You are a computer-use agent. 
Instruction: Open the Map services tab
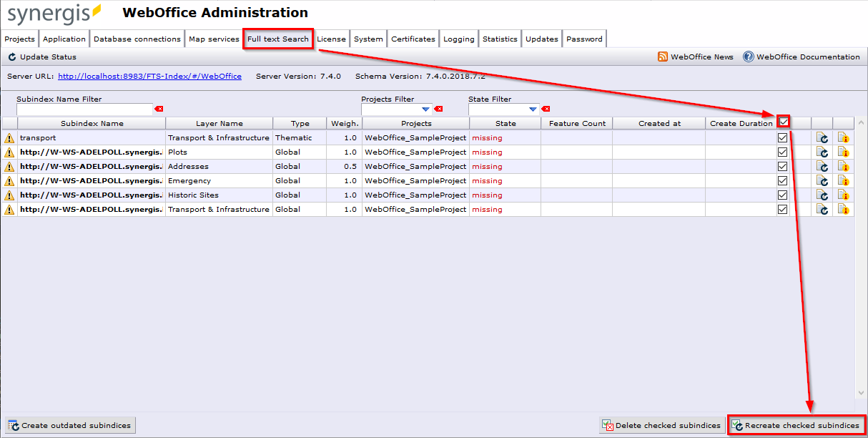pos(214,39)
